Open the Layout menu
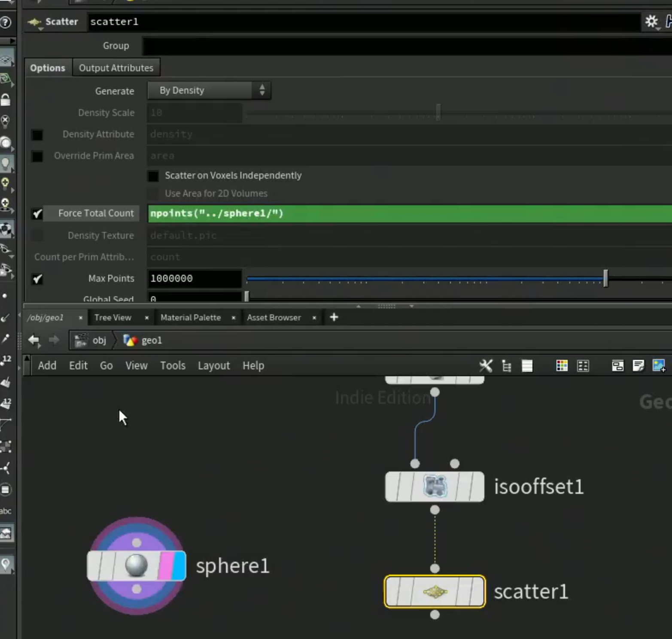This screenshot has width=672, height=639. pyautogui.click(x=214, y=365)
